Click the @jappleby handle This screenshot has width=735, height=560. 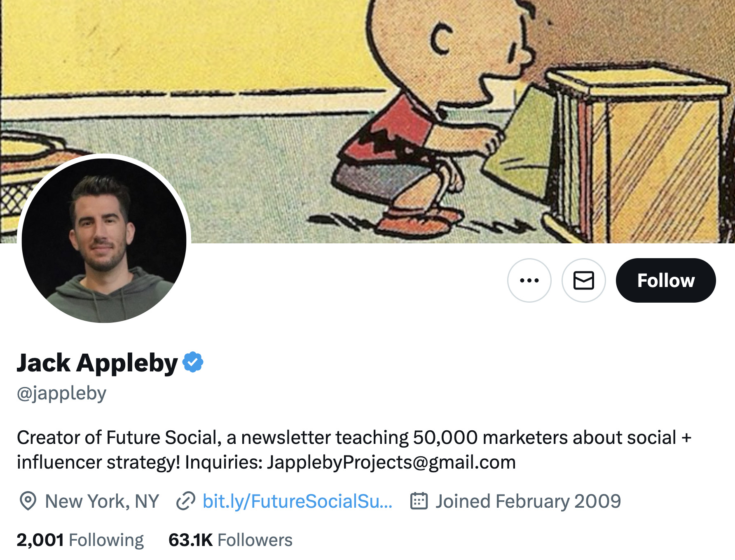pyautogui.click(x=61, y=392)
